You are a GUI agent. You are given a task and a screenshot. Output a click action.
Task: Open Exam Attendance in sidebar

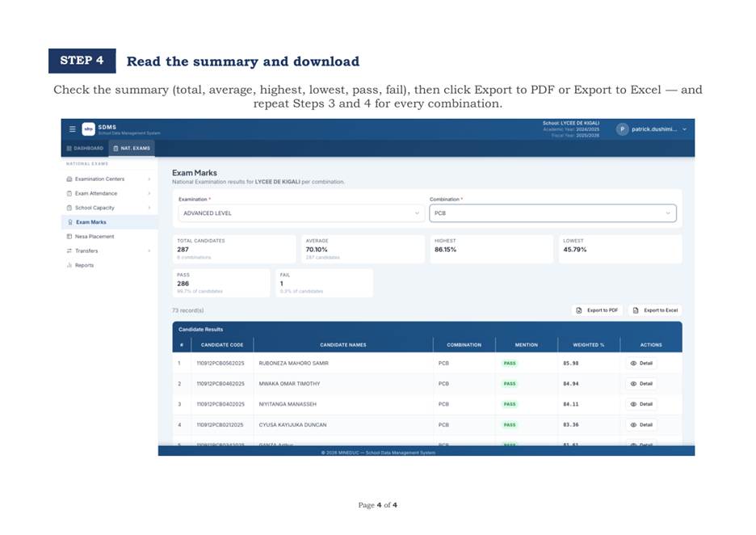click(x=110, y=193)
